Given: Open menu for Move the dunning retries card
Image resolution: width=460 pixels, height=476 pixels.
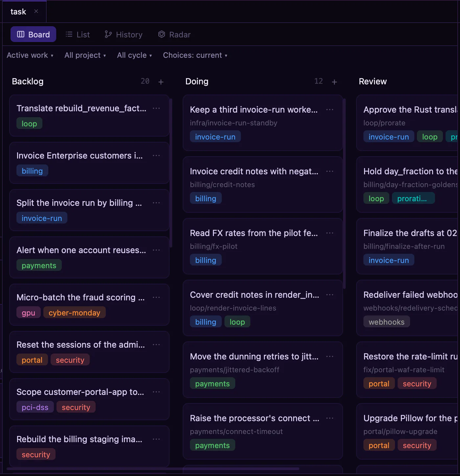Looking at the screenshot, I should coord(330,357).
